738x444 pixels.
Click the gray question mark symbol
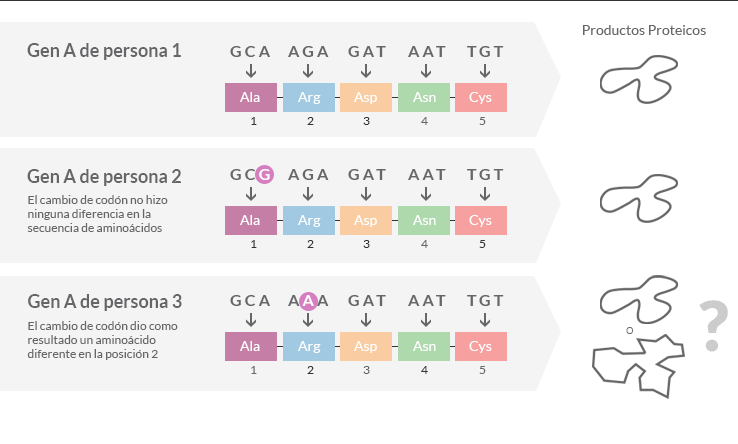(714, 325)
